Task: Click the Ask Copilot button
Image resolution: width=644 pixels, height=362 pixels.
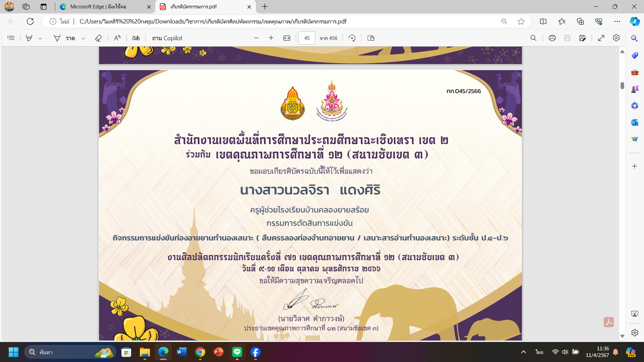Action: coord(167,38)
